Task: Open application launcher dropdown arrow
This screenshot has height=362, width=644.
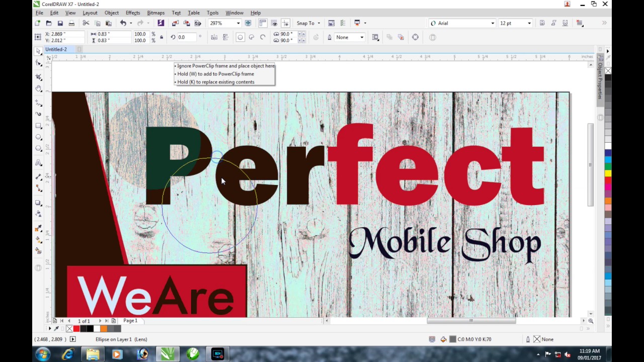Action: [x=365, y=23]
